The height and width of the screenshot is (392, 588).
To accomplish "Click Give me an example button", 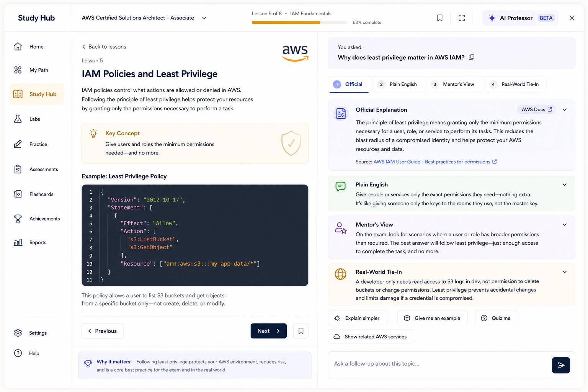I will (x=432, y=318).
